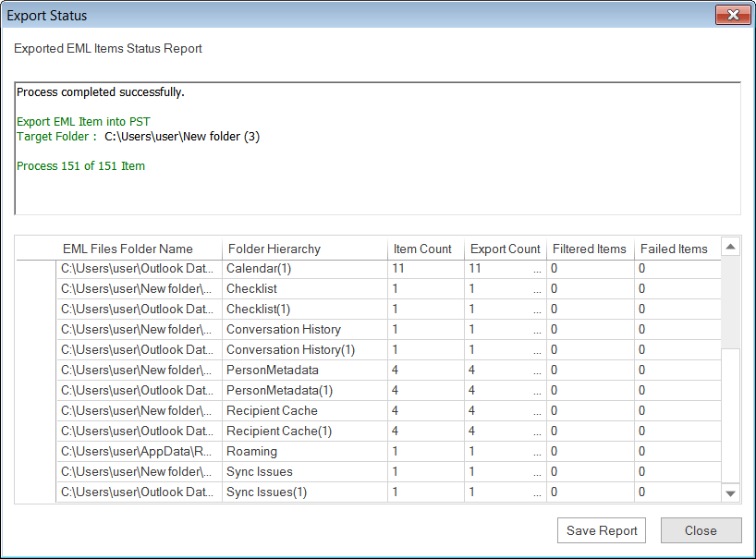
Task: Click the green 'Export EML Item into PST' line
Action: pyautogui.click(x=83, y=121)
